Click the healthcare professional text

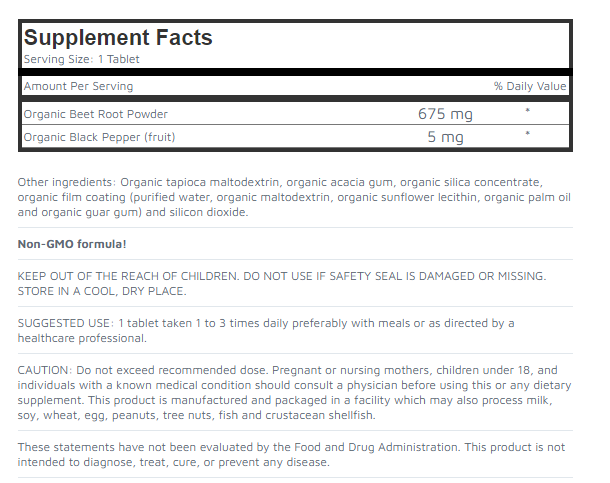coord(82,338)
